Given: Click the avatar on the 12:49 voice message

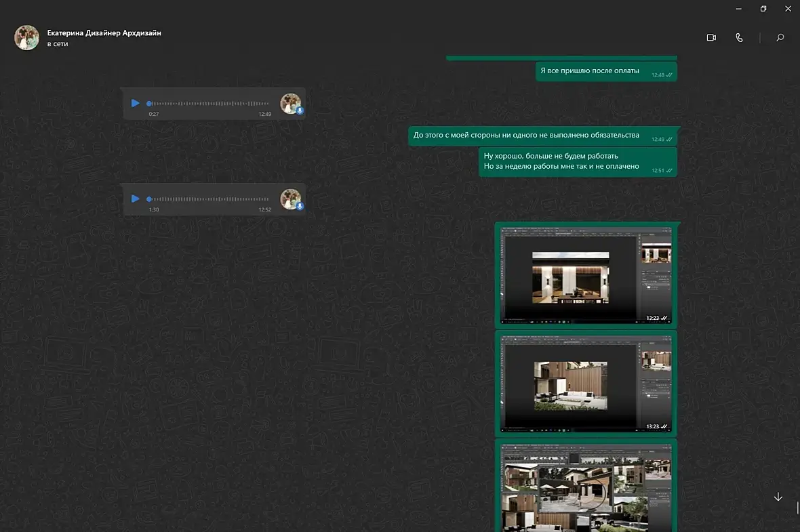Looking at the screenshot, I should [x=291, y=104].
